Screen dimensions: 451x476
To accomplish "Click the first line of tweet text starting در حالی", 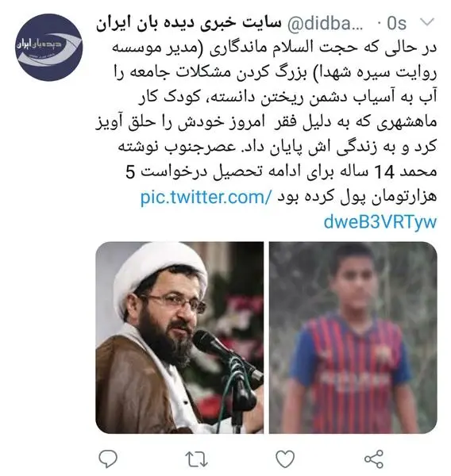I will coord(275,48).
